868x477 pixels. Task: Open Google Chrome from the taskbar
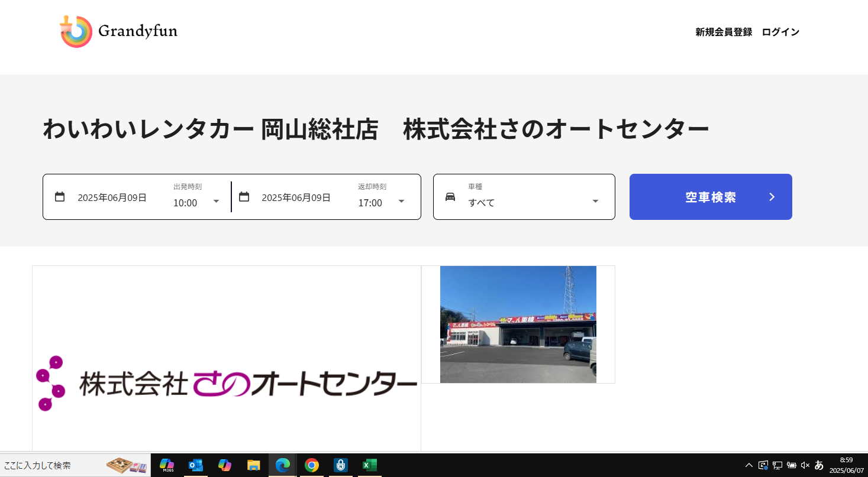[311, 465]
